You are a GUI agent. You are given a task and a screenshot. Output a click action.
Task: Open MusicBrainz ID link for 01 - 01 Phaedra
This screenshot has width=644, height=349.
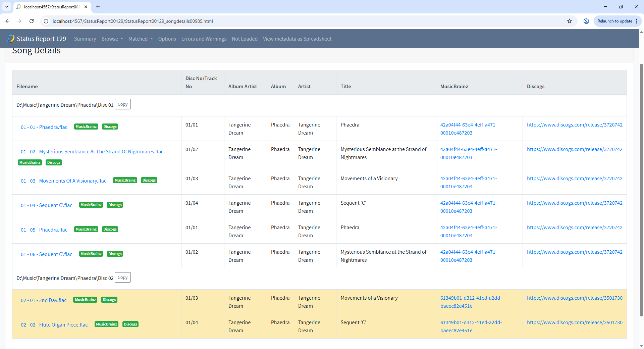[469, 129]
